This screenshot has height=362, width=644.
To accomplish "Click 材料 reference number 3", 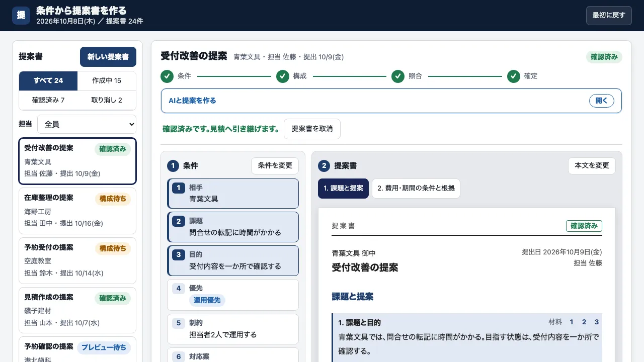I will 597,322.
